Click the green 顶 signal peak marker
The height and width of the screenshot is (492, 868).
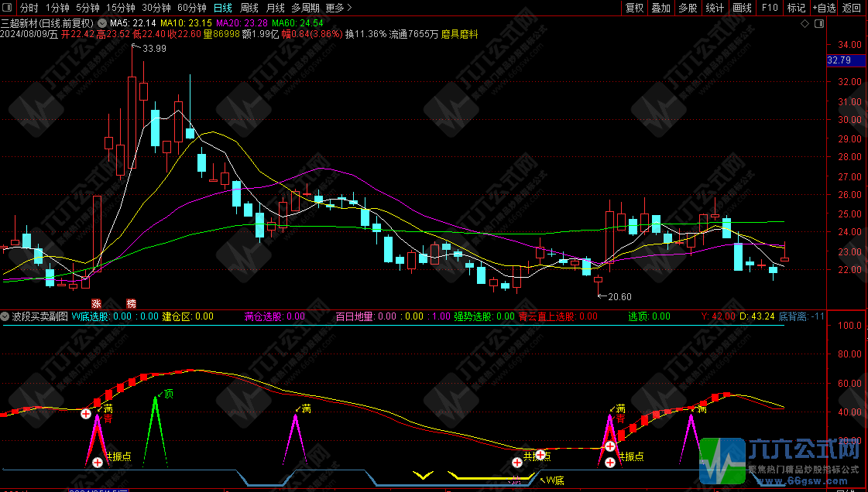[167, 395]
